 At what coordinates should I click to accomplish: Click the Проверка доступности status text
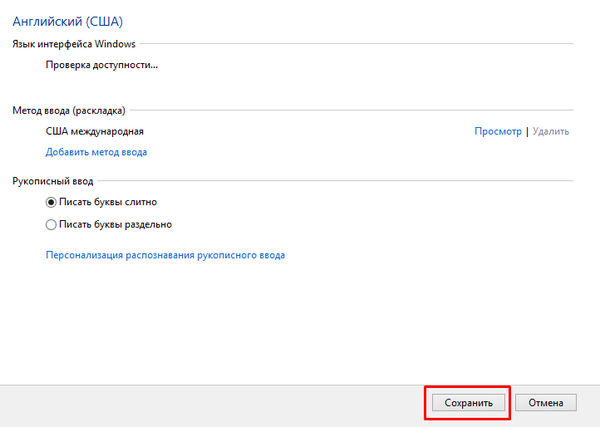(101, 65)
